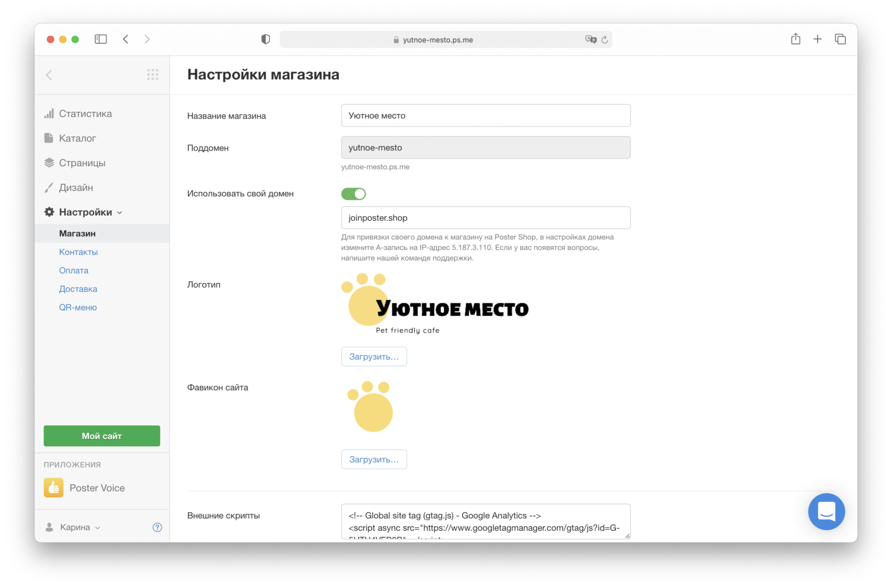This screenshot has height=588, width=892.
Task: Click the Поддомен yutnoe-mesto field
Action: [x=486, y=148]
